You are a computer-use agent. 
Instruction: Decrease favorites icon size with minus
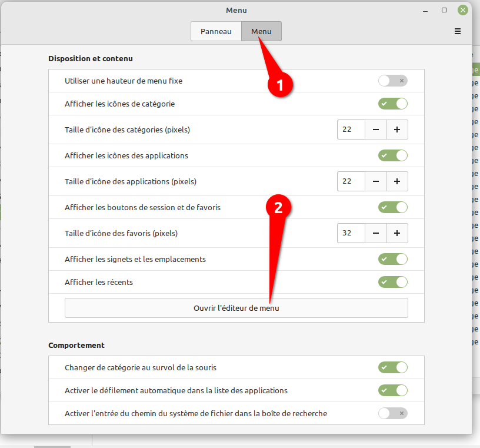coord(376,233)
